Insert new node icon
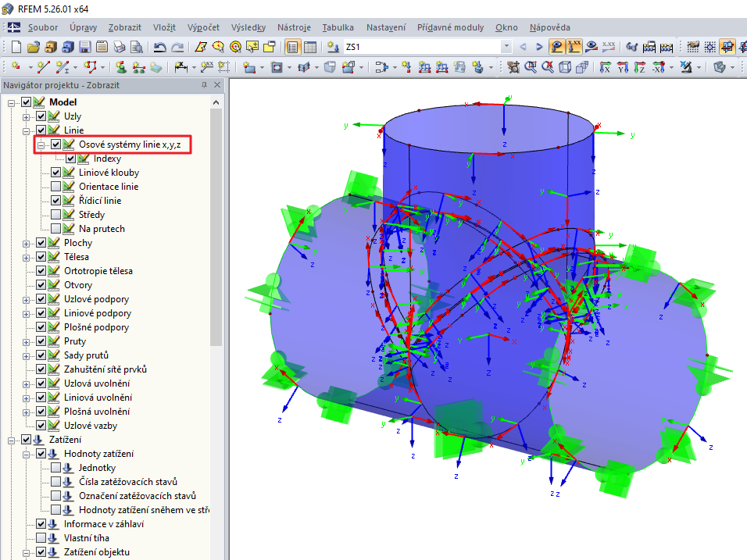747x560 pixels. pos(16,67)
